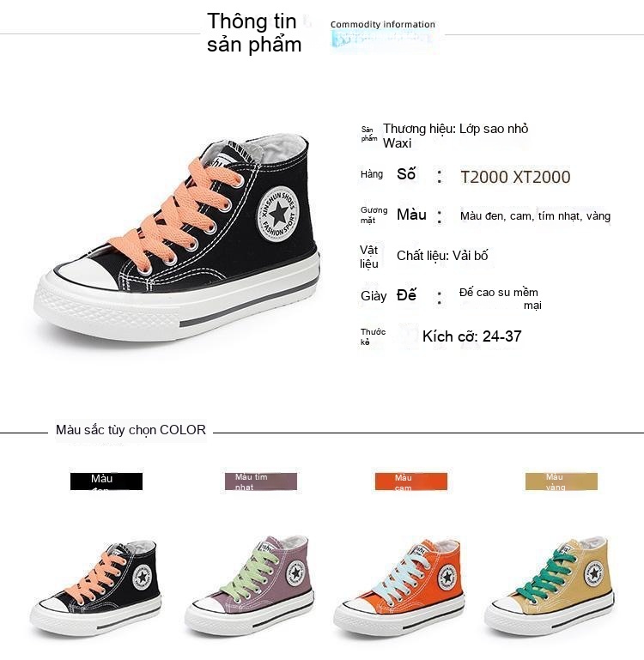Click the large black high-top sneaker image
This screenshot has width=644, height=660.
(x=177, y=239)
